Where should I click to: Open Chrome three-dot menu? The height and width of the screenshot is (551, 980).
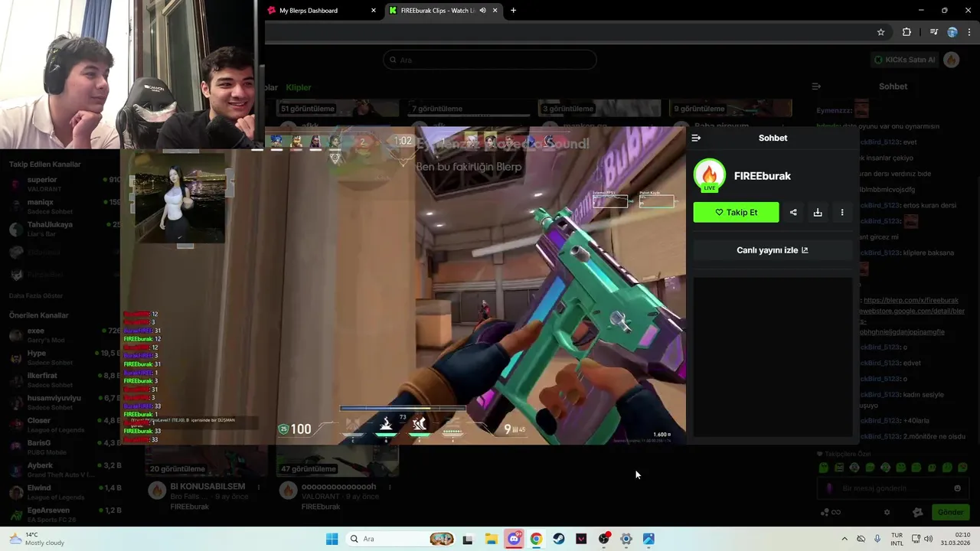(x=970, y=32)
